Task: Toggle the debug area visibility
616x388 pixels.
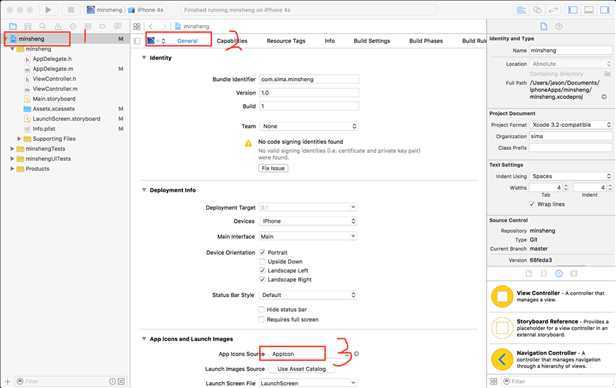Action: tap(588, 10)
